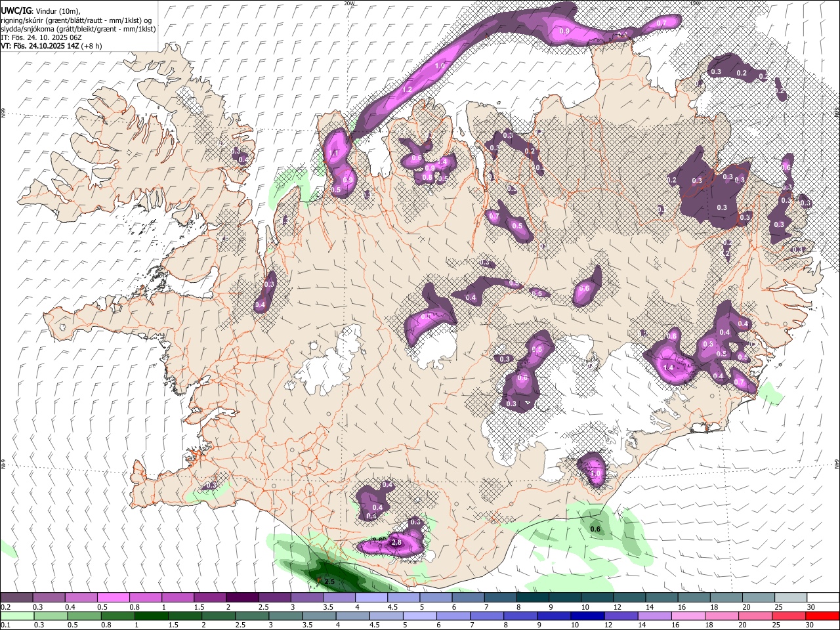840x630 pixels.
Task: Click the pale mint first swatch of bottom legend row
Action: (16, 616)
